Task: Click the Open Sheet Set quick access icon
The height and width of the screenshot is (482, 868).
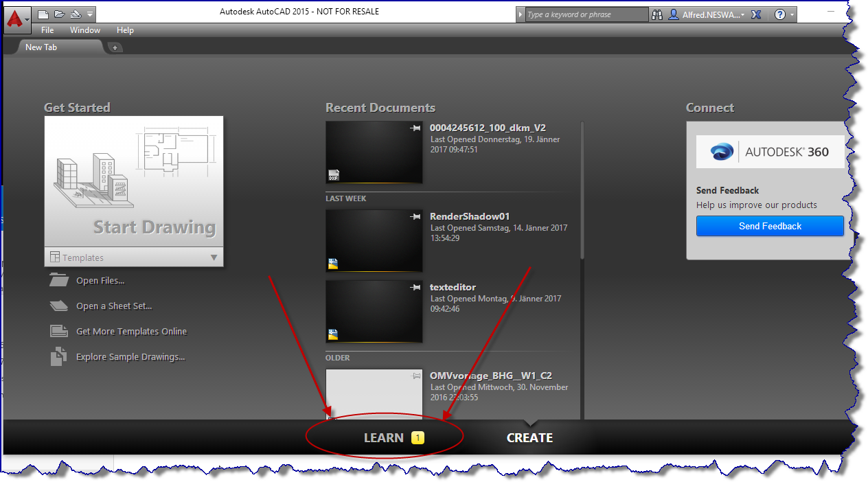Action: pyautogui.click(x=75, y=14)
